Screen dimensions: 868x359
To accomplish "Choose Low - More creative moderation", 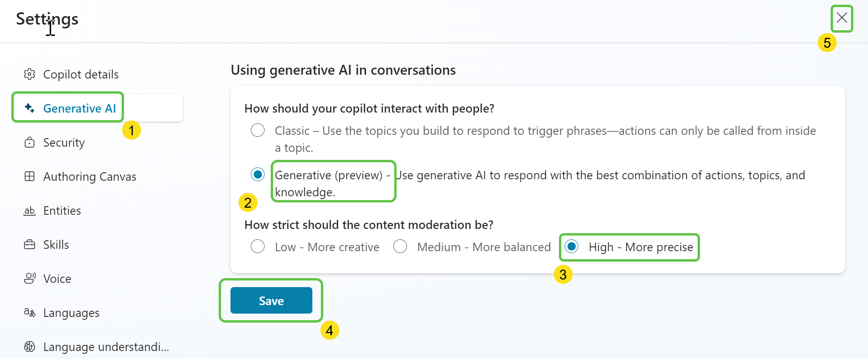I will (x=258, y=246).
